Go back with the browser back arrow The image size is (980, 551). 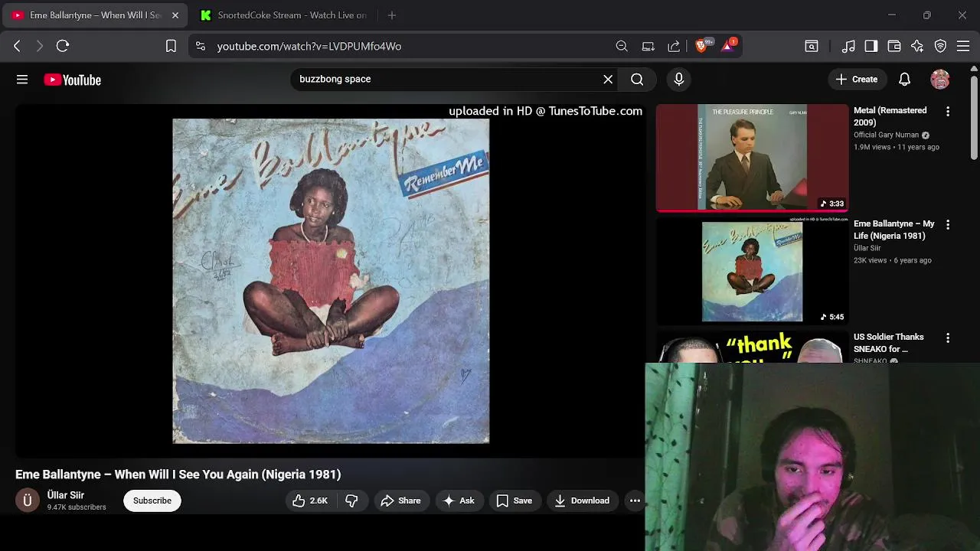coord(17,46)
